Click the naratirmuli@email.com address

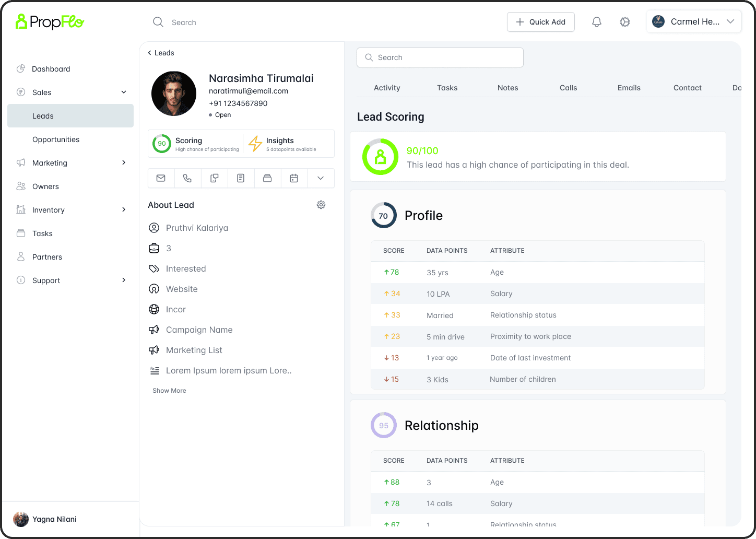click(249, 91)
